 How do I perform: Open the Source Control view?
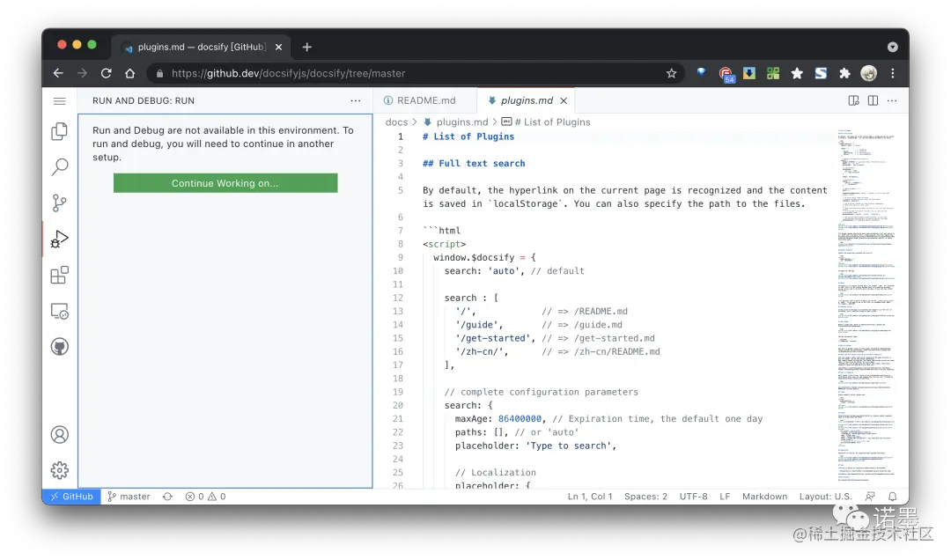click(60, 203)
